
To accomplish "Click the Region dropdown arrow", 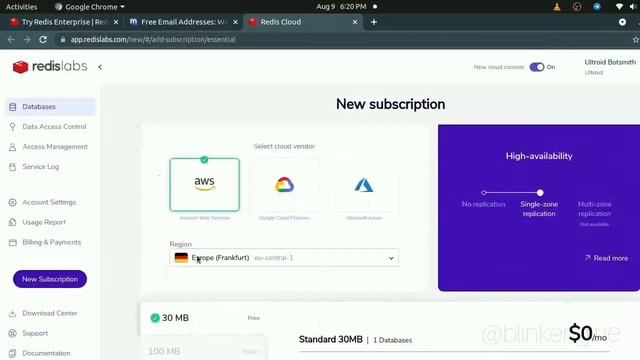I will (x=391, y=258).
